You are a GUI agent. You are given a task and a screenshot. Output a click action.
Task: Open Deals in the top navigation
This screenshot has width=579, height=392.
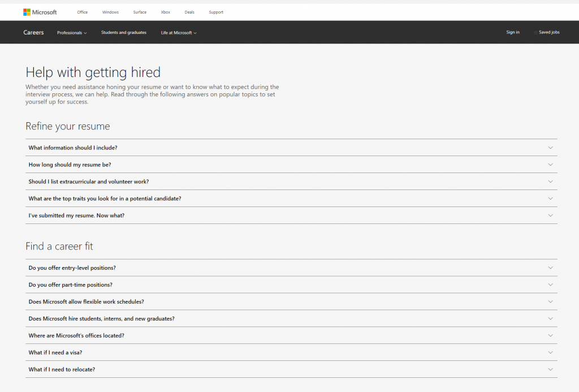(x=189, y=12)
